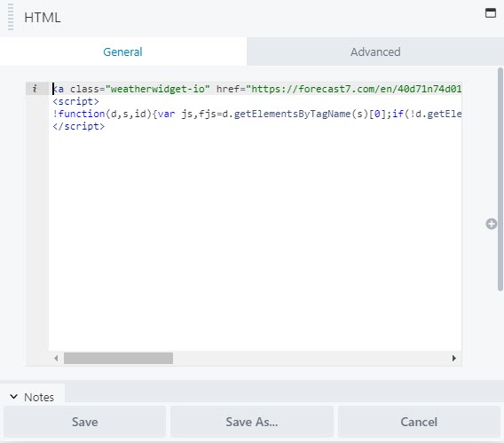Click the window dock icon in header
The width and height of the screenshot is (504, 443).
pyautogui.click(x=491, y=13)
